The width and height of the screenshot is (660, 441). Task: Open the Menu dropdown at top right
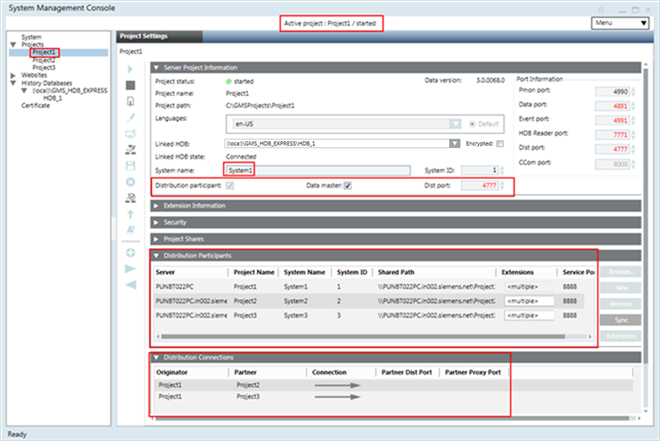coord(612,21)
